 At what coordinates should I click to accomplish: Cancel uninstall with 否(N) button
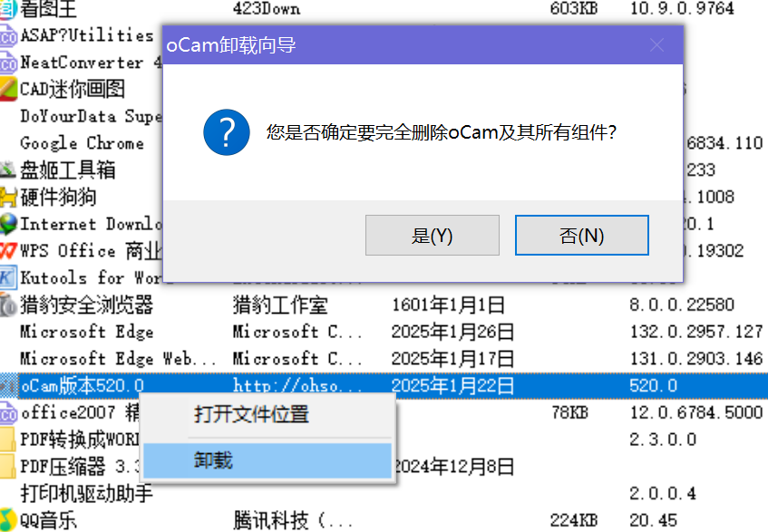click(x=582, y=235)
